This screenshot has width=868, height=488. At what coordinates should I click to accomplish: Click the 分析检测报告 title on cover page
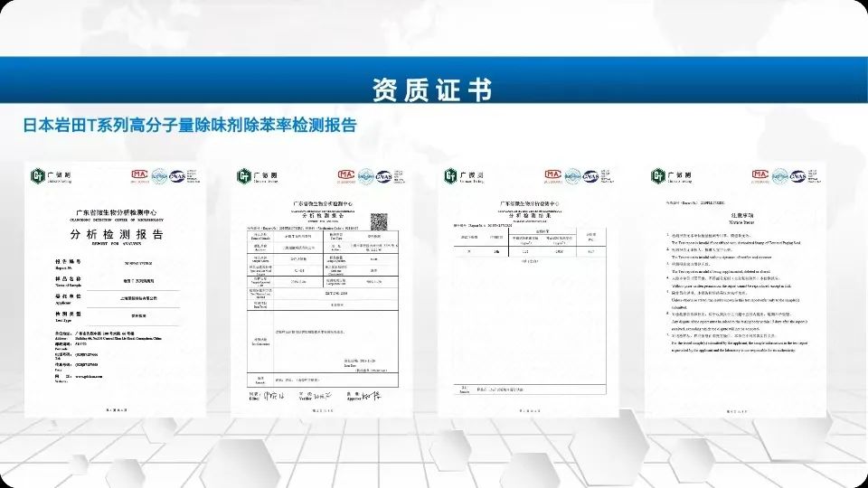coord(117,235)
